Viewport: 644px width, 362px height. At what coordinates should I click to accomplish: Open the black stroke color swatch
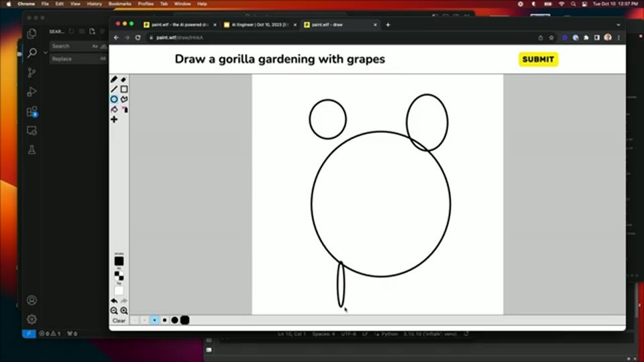(x=119, y=261)
